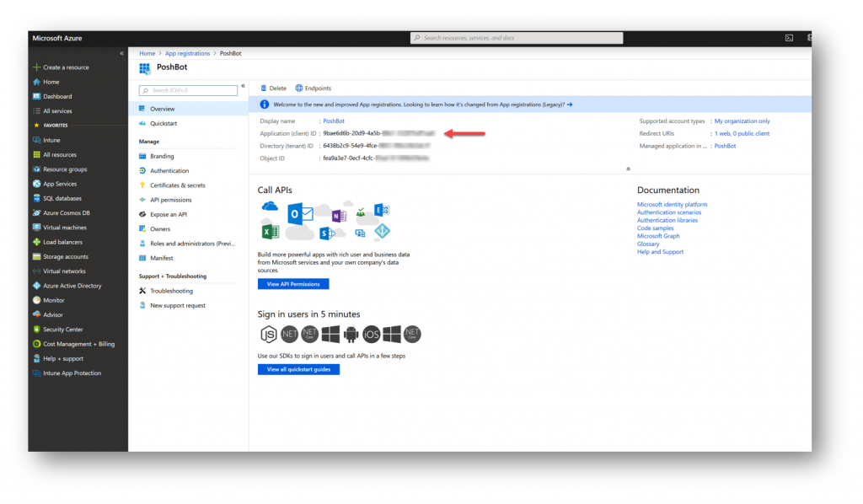Click the global search resources box
The width and height of the screenshot is (863, 504).
click(517, 38)
